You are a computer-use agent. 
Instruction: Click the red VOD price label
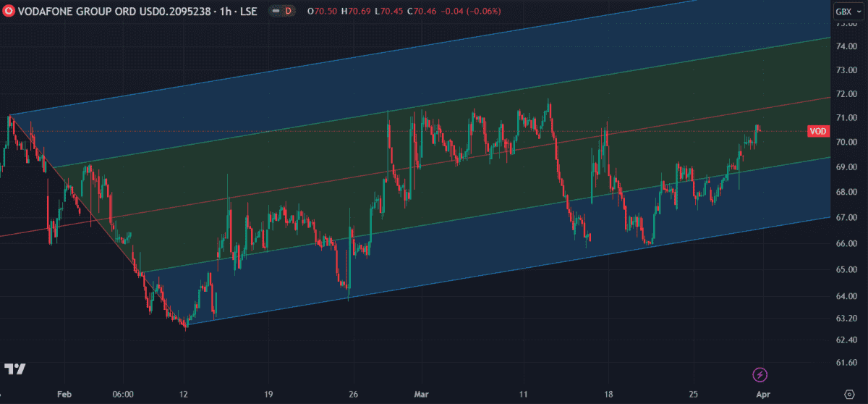click(x=817, y=131)
